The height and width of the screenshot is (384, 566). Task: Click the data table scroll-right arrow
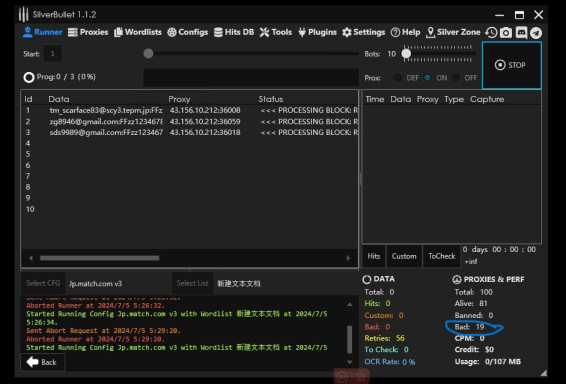(x=348, y=258)
